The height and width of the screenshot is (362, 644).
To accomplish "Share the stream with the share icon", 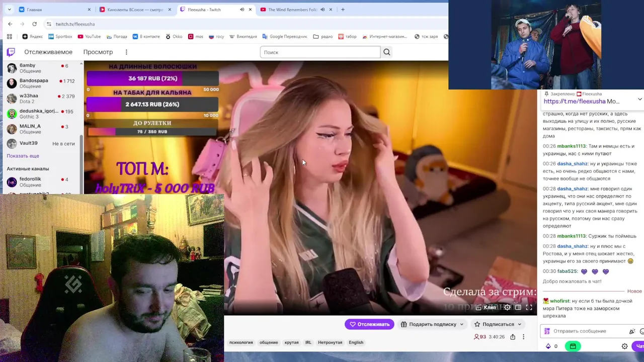I will [x=513, y=337].
